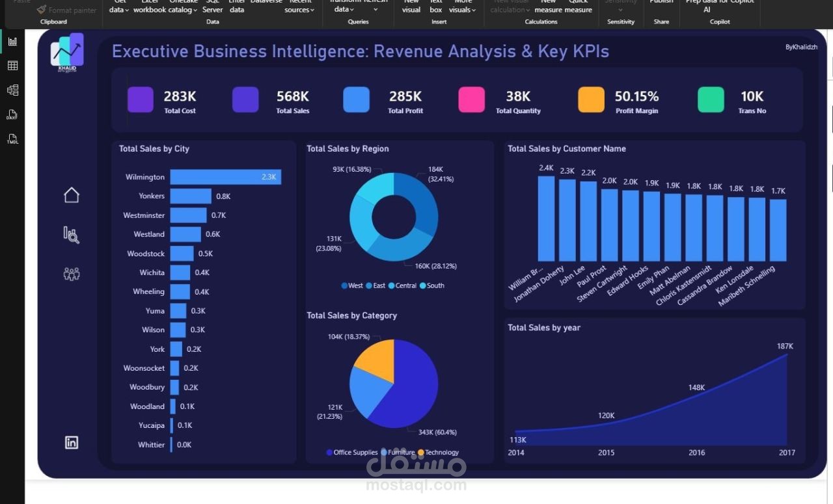The width and height of the screenshot is (833, 504).
Task: Click the 187K data label for 2017
Action: click(x=785, y=347)
